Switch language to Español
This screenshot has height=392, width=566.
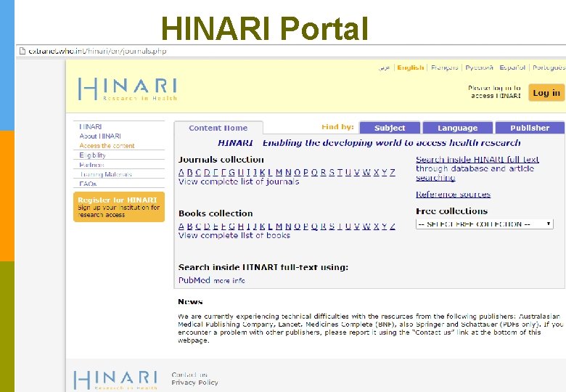[x=512, y=68]
